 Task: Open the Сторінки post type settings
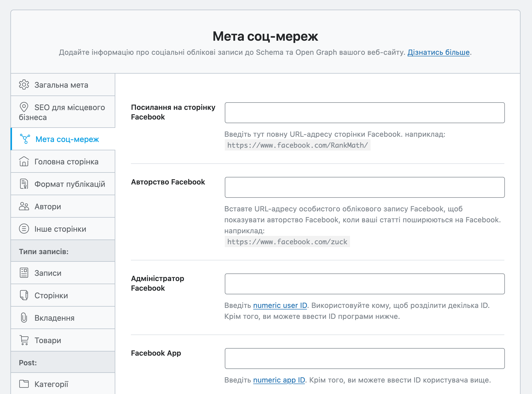63,295
